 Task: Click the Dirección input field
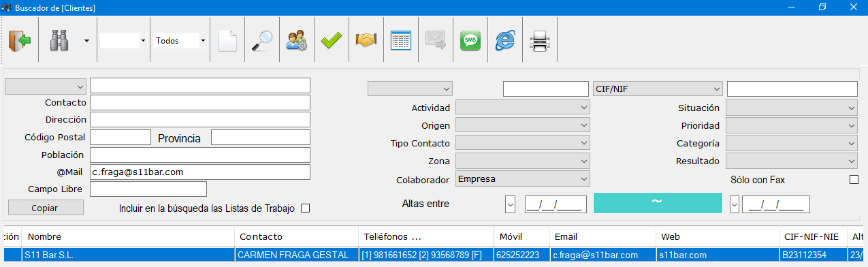tap(200, 120)
